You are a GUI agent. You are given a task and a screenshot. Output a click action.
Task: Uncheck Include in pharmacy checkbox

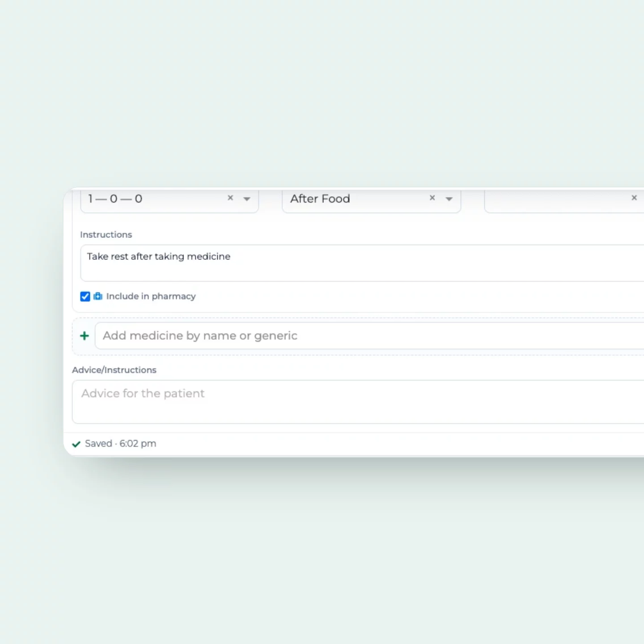[x=85, y=297]
